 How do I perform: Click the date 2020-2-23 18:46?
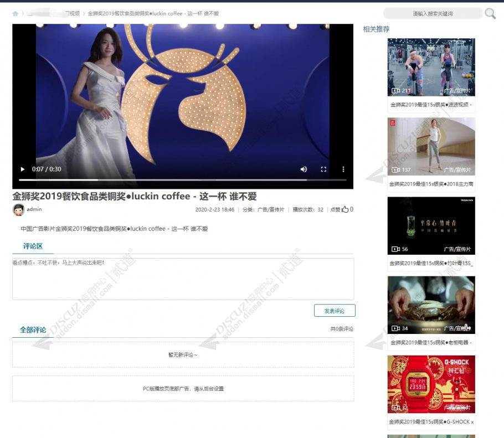click(x=215, y=209)
